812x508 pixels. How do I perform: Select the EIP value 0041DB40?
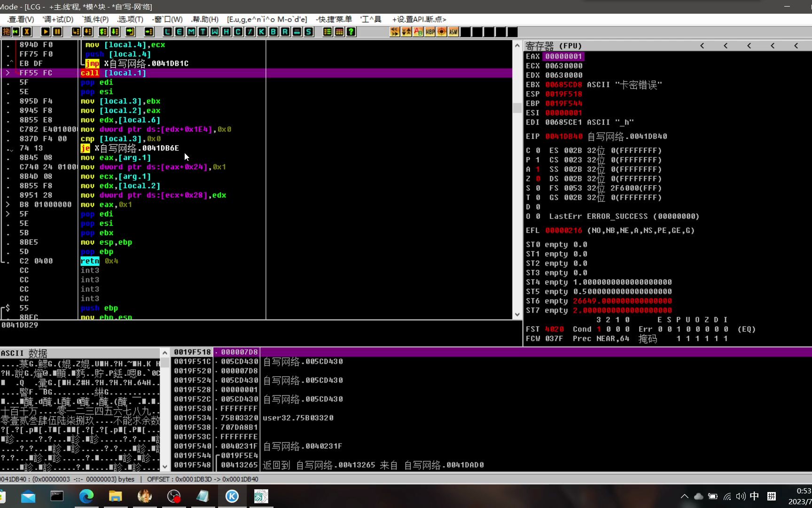coord(563,136)
